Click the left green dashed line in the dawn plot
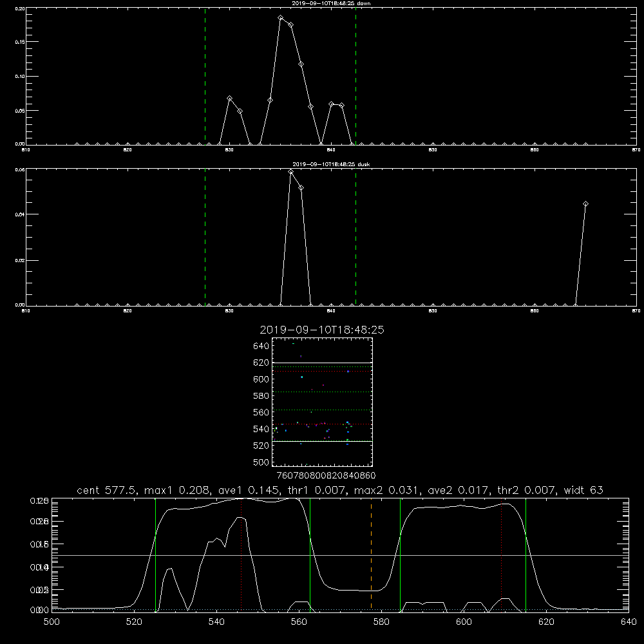 coord(205,76)
